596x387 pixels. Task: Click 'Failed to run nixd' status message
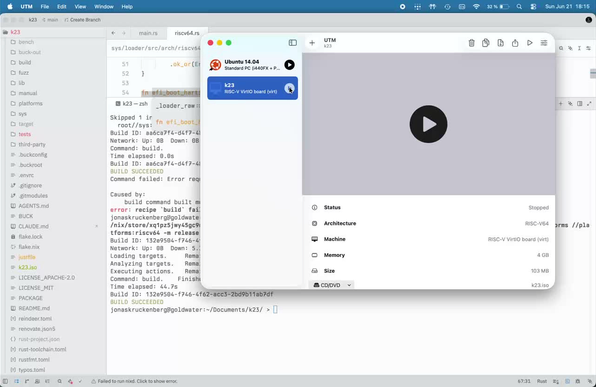(134, 381)
